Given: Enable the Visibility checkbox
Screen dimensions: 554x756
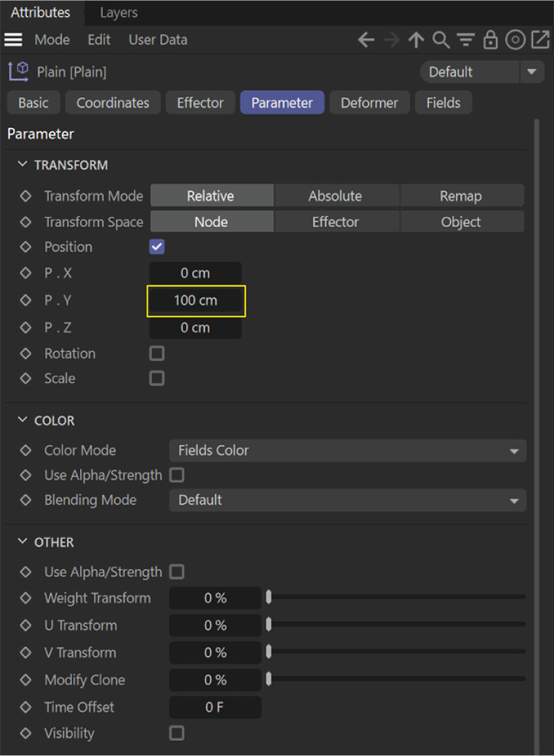Looking at the screenshot, I should point(177,733).
